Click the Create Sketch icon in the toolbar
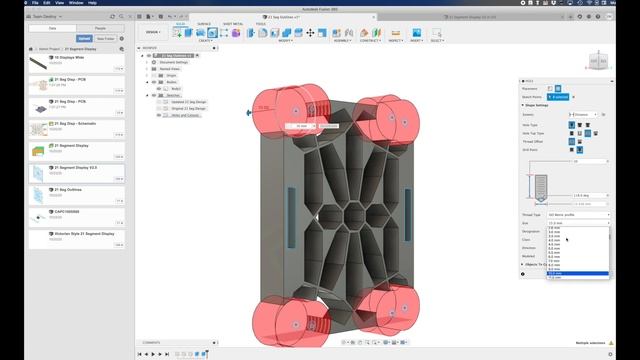The width and height of the screenshot is (640, 360). [x=177, y=33]
